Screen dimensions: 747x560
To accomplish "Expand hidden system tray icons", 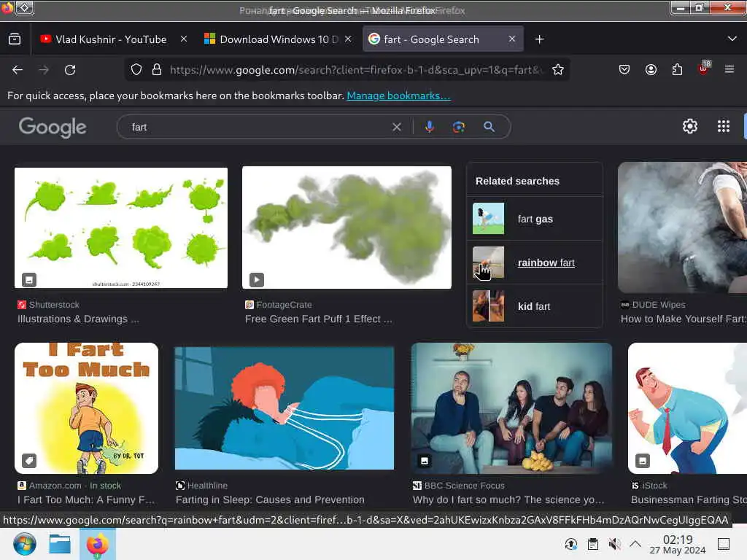I will tap(635, 544).
